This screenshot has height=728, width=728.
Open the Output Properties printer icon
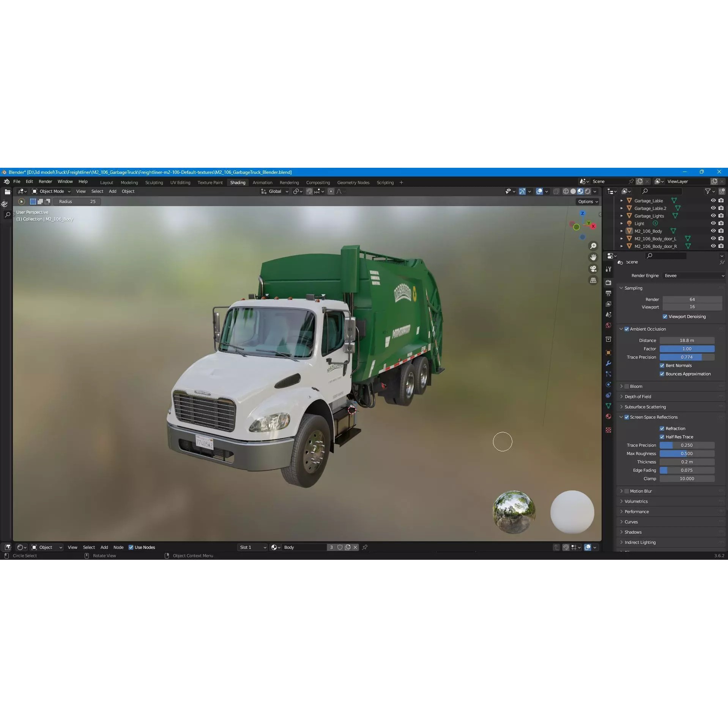[x=608, y=292]
